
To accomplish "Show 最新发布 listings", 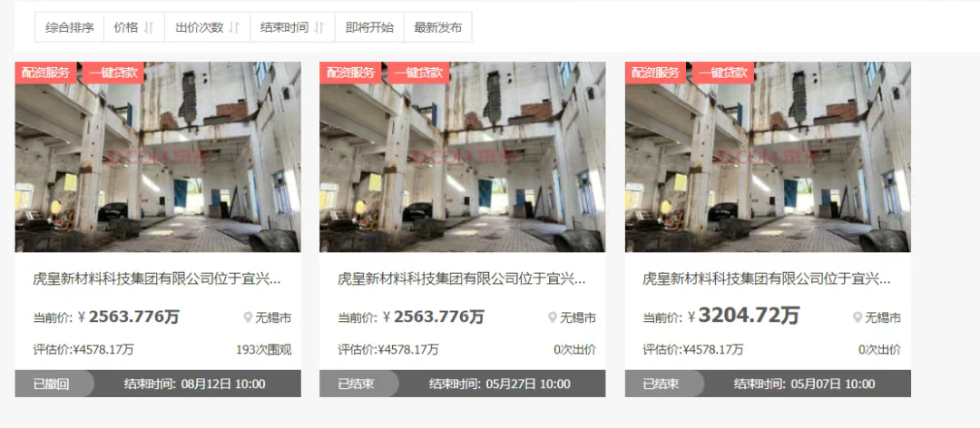I will 438,27.
